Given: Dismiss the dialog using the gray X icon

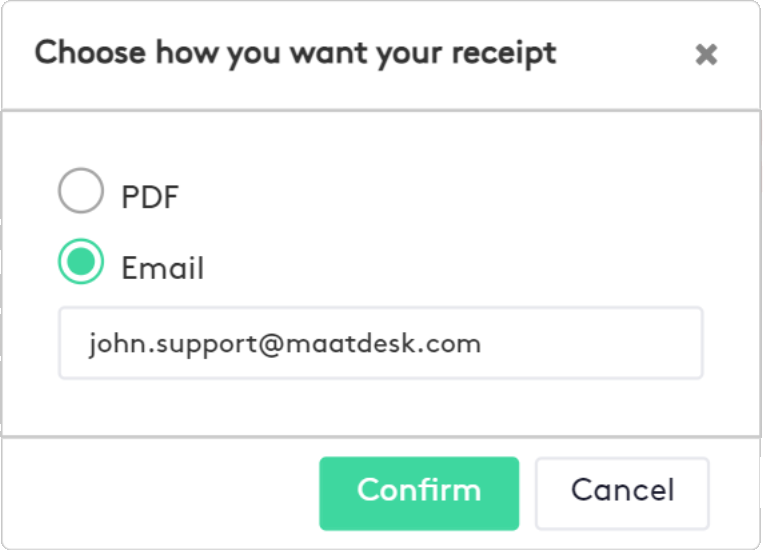Looking at the screenshot, I should (x=706, y=54).
